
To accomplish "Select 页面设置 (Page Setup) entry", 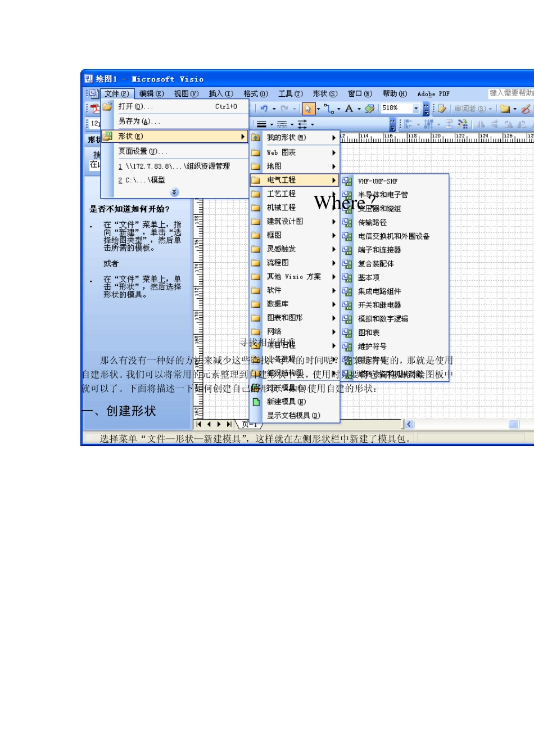I will [175, 151].
